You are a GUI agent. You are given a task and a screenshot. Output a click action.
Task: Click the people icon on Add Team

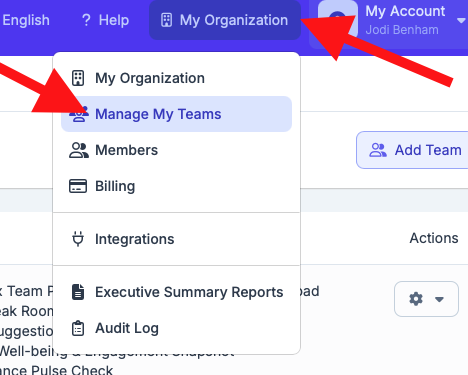pos(378,150)
